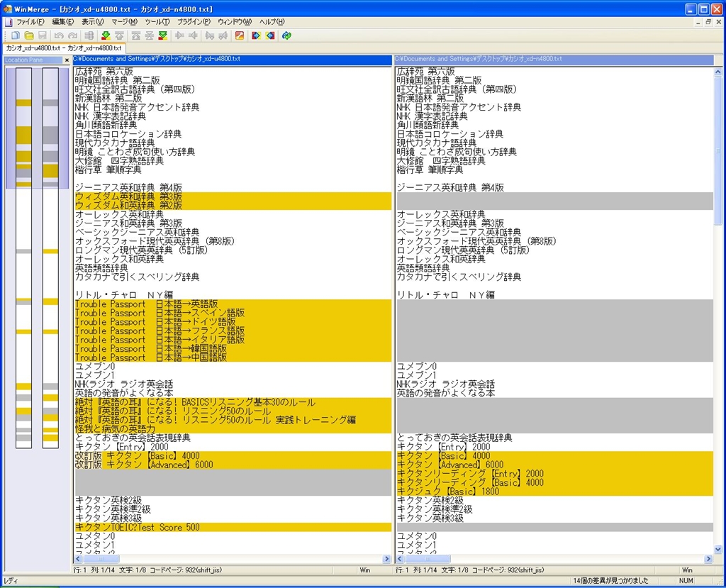Viewport: 726px width, 588px height.
Task: Click the left pane horizontal scrollbar right arrow
Action: tap(387, 559)
